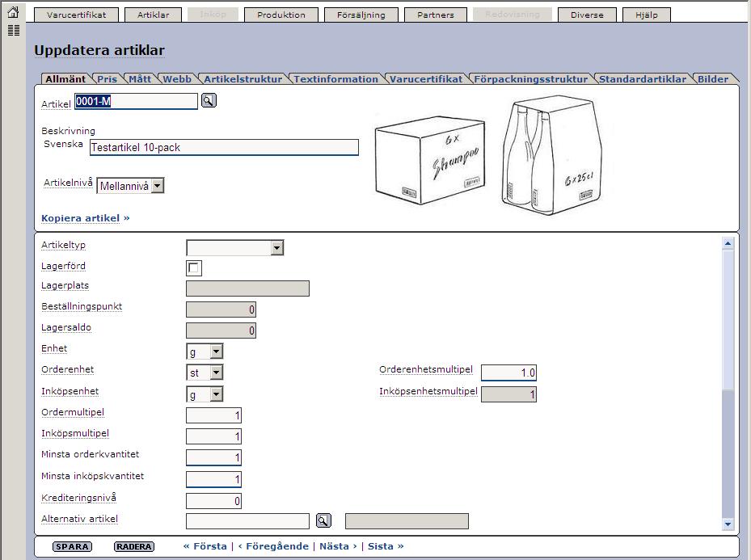Open the Artiklar menu

[154, 15]
